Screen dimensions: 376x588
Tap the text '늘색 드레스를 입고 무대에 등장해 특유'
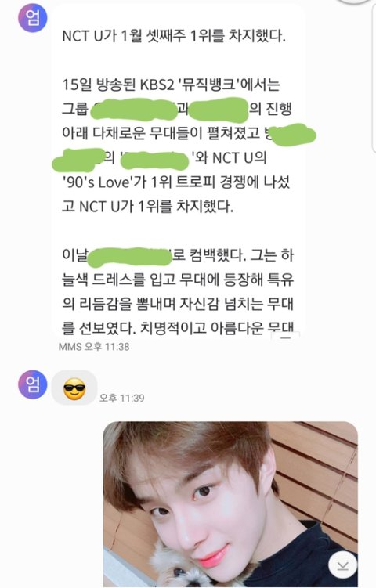pyautogui.click(x=178, y=280)
